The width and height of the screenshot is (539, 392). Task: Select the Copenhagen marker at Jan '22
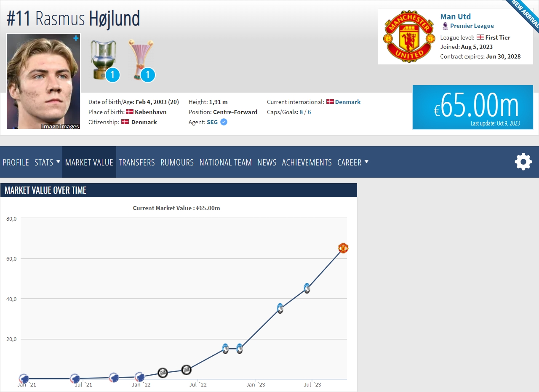[x=139, y=377]
